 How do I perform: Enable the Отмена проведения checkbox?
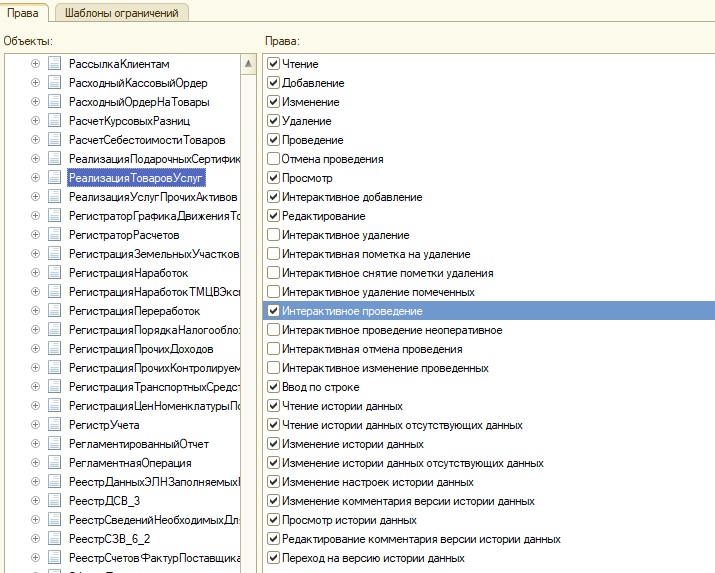coord(273,159)
